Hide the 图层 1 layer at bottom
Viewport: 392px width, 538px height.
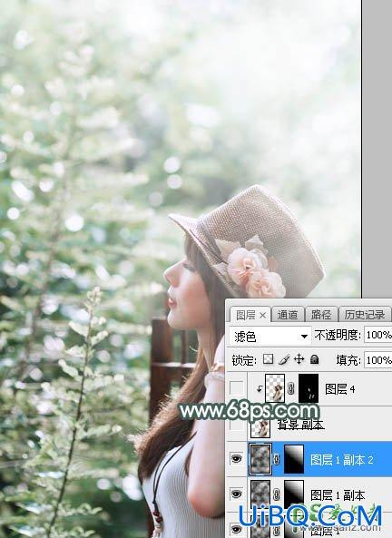[236, 529]
